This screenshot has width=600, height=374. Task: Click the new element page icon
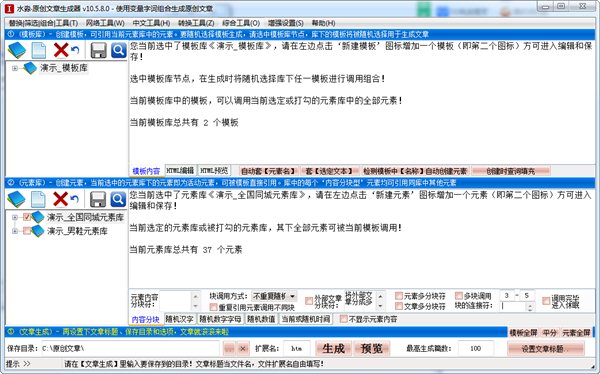click(x=38, y=199)
